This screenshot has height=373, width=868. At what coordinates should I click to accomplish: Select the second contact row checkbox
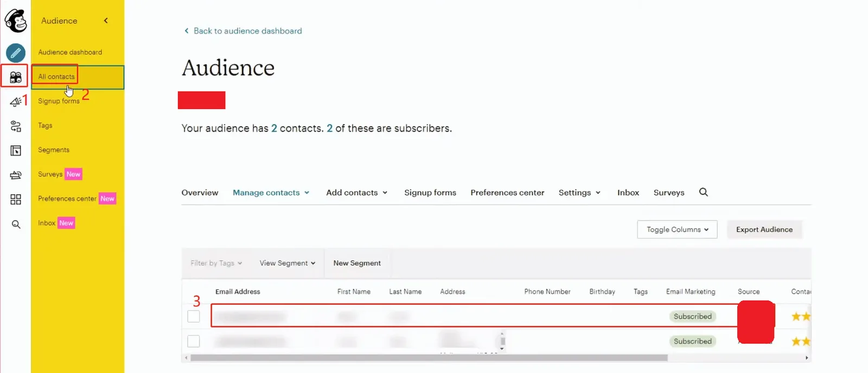click(194, 341)
